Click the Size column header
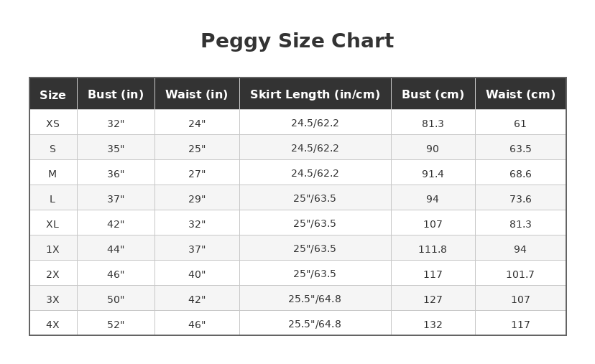Viewport: 595px width, 364px height. tap(52, 95)
